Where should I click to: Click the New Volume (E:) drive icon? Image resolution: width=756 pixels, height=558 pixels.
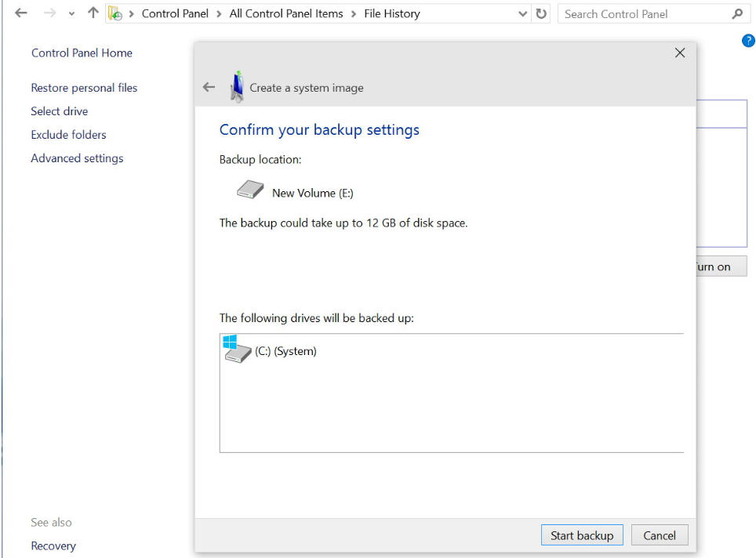point(250,190)
